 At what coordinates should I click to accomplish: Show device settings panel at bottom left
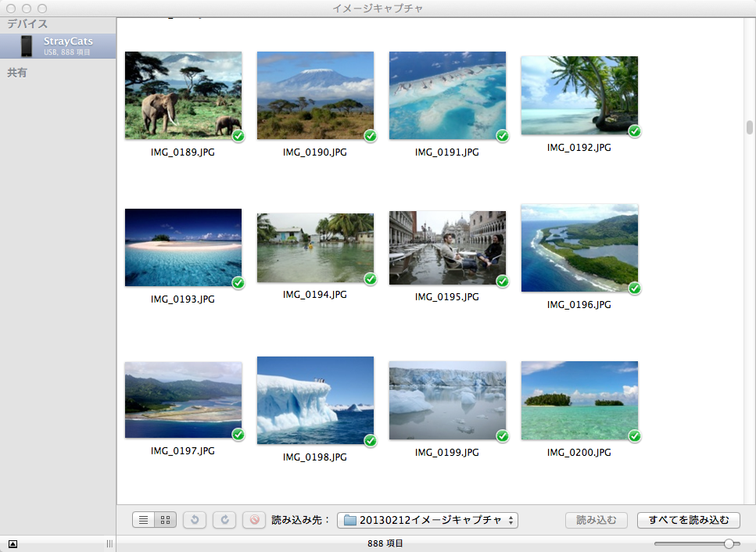tap(13, 544)
